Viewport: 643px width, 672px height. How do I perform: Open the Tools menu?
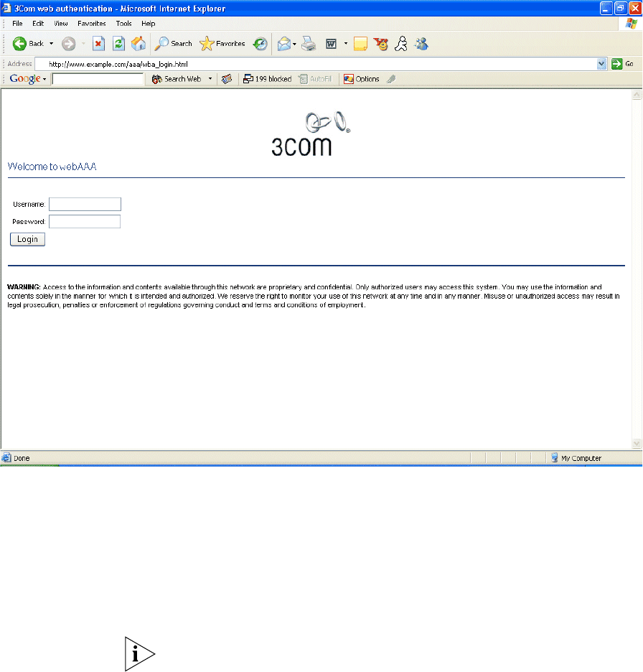(x=124, y=24)
